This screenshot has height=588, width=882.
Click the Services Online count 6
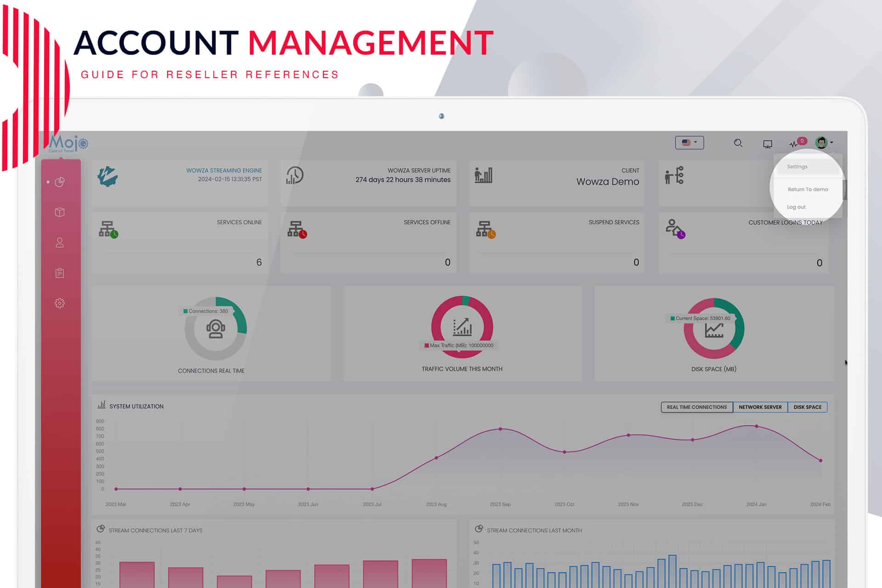tap(259, 262)
